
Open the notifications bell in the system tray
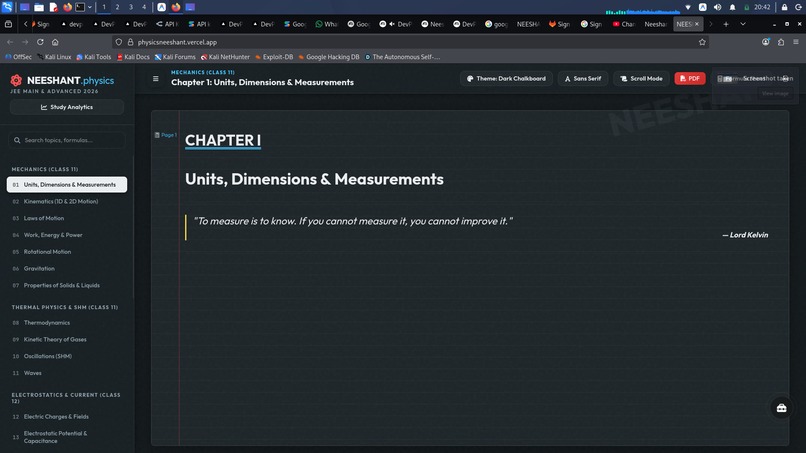pyautogui.click(x=732, y=7)
